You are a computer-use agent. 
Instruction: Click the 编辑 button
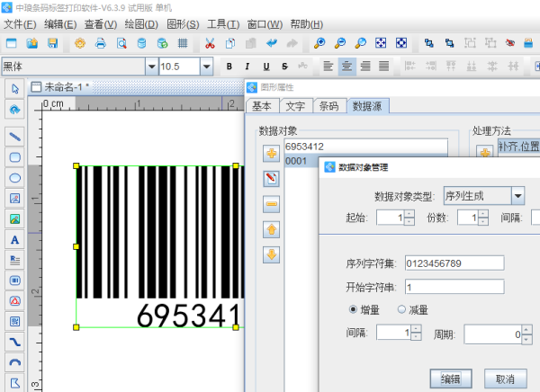(451, 379)
